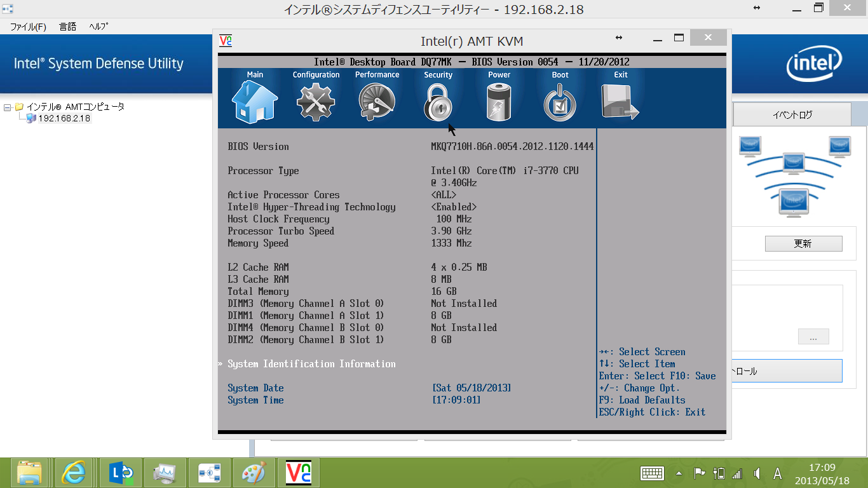Click the 'DIMM3 (Memory Channel A Slot 0)' row

(x=362, y=304)
